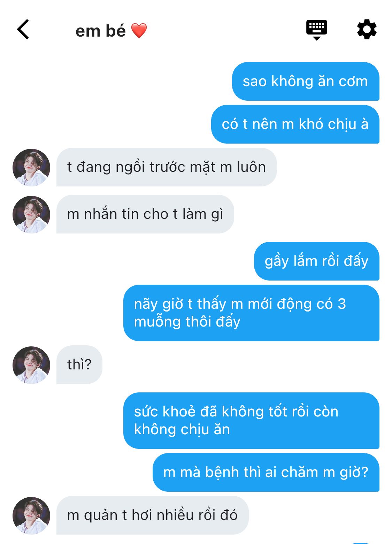The height and width of the screenshot is (544, 392).
Task: Tap the "nãy giờ t thấy m mới động" bubble
Action: (x=251, y=313)
